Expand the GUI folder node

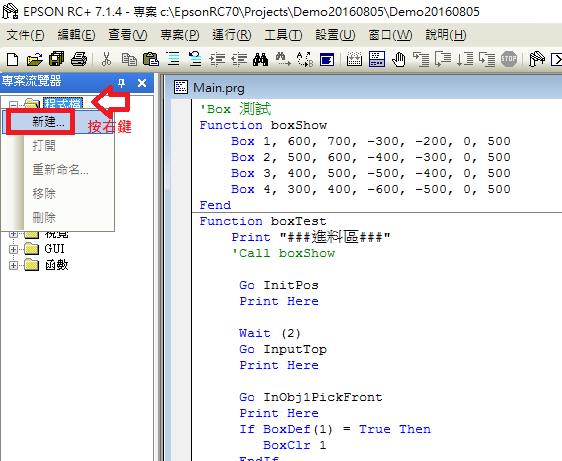pos(13,249)
